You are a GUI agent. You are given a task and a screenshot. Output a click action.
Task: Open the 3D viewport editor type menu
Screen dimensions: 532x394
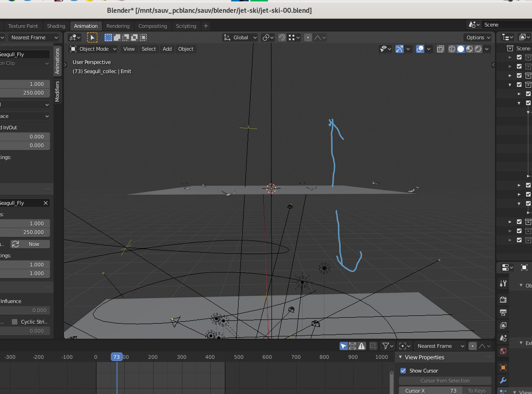coord(74,37)
